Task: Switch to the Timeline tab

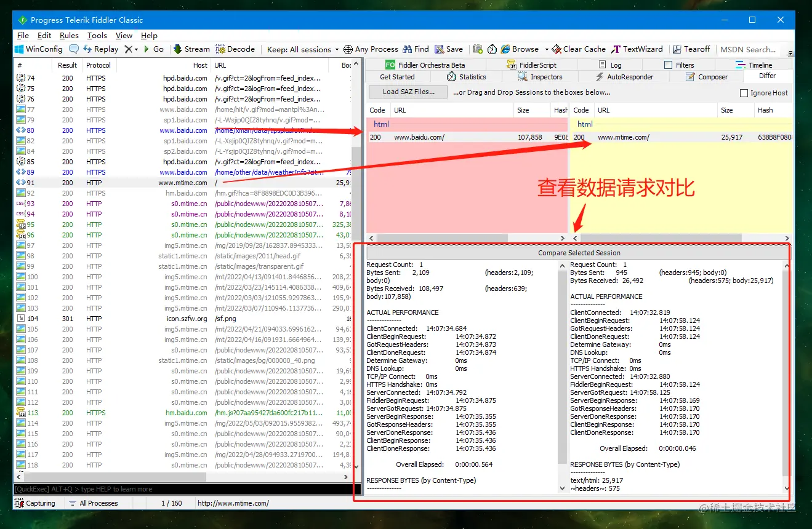Action: coord(754,65)
